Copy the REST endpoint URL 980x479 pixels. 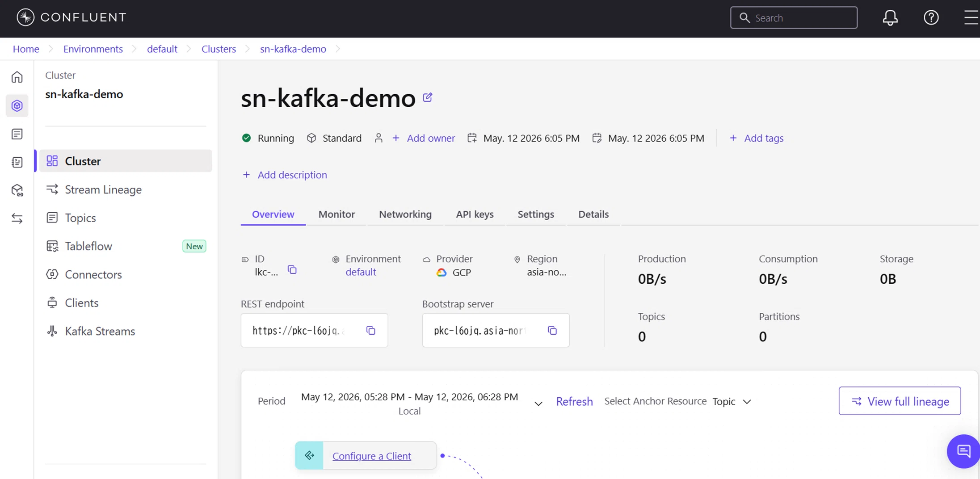371,331
